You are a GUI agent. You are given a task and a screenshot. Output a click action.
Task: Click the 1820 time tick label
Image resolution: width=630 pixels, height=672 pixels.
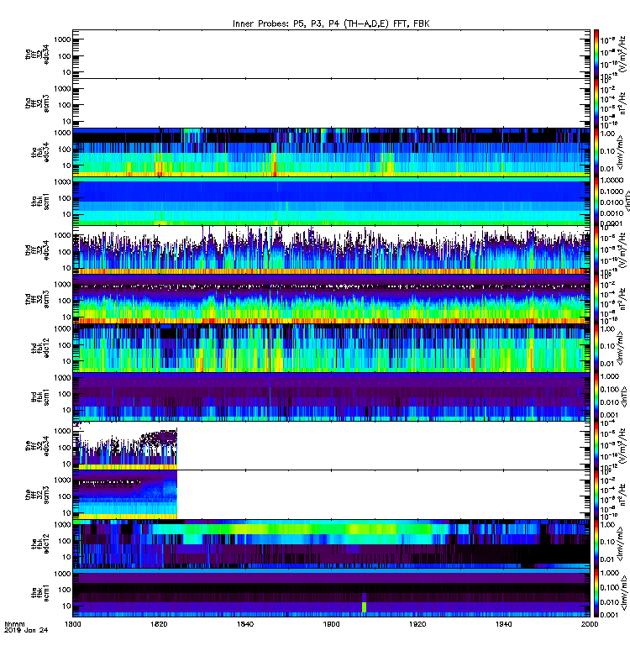159,624
